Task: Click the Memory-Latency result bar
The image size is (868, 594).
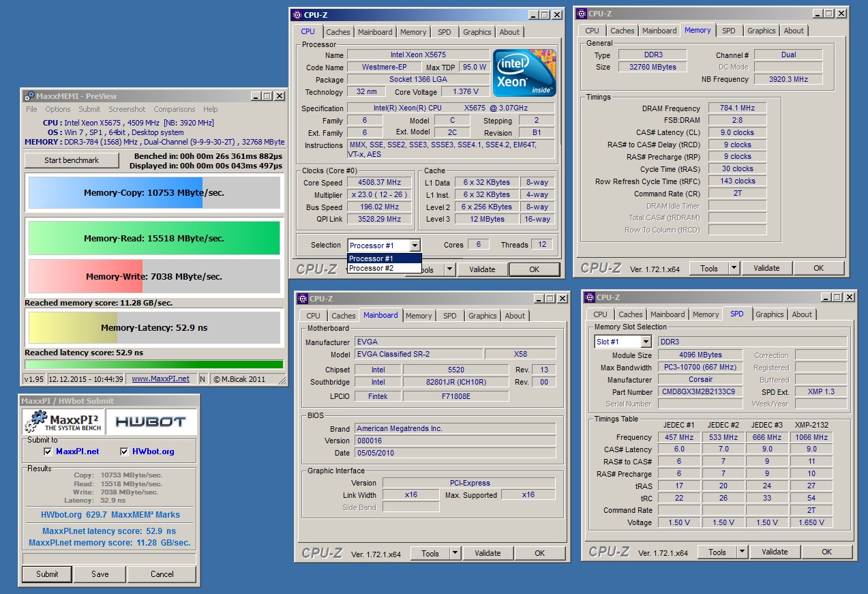Action: pyautogui.click(x=154, y=327)
